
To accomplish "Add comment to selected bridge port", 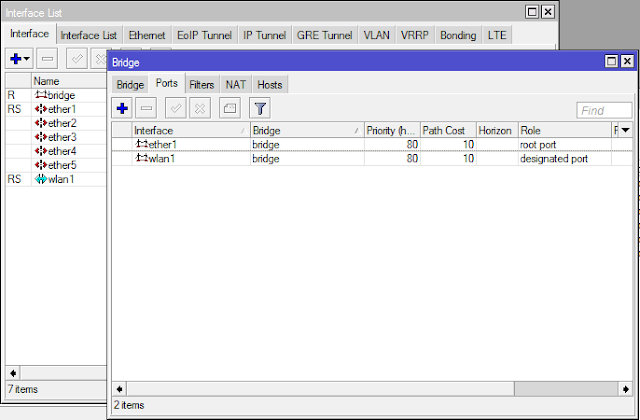I will 230,109.
